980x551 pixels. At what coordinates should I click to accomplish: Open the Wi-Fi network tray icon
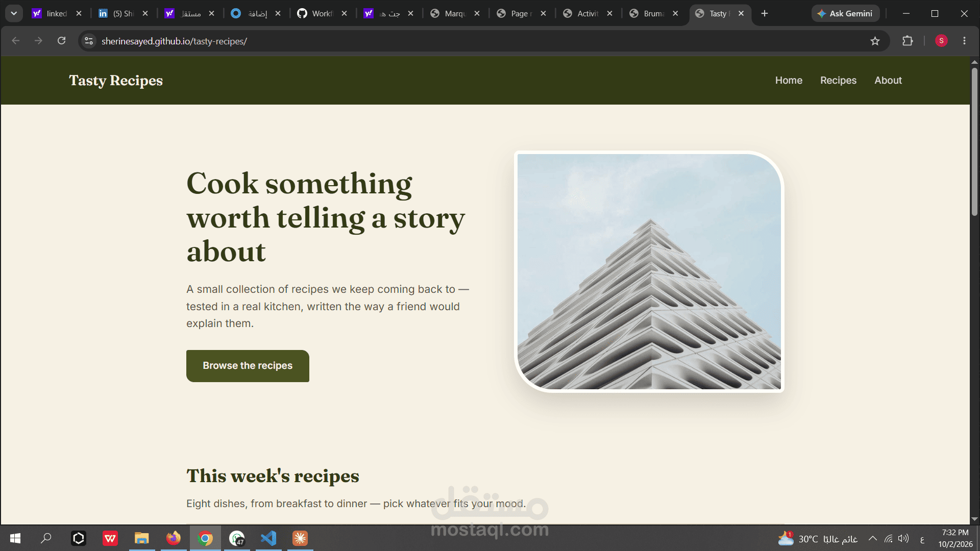pos(889,538)
